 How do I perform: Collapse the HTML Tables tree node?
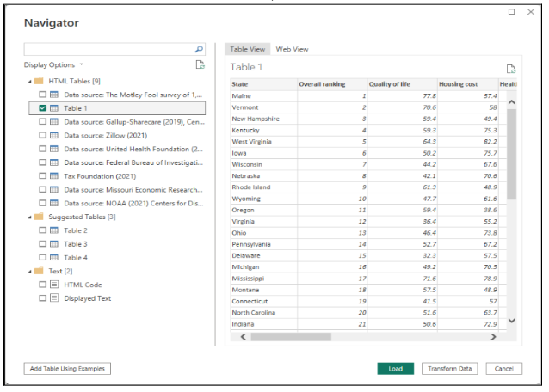point(28,81)
